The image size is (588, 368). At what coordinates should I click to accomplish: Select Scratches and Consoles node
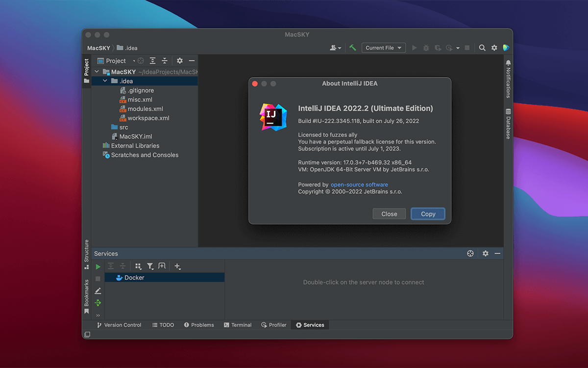(140, 155)
